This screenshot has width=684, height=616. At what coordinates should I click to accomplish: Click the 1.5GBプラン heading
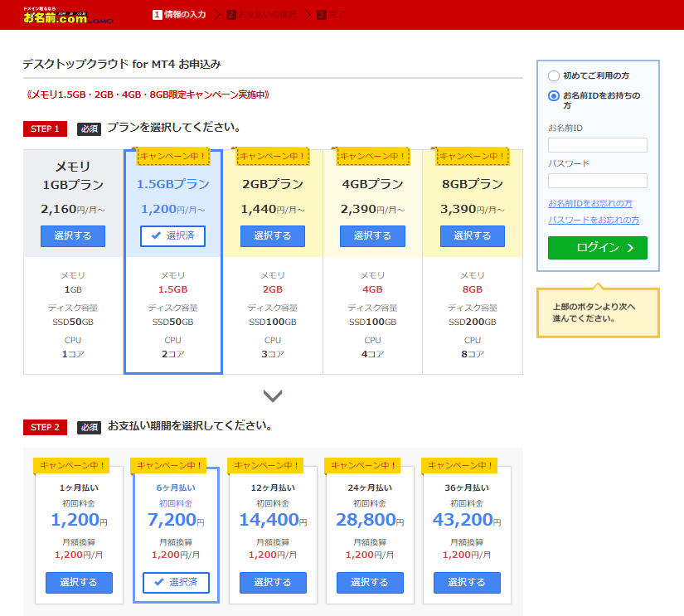click(172, 184)
